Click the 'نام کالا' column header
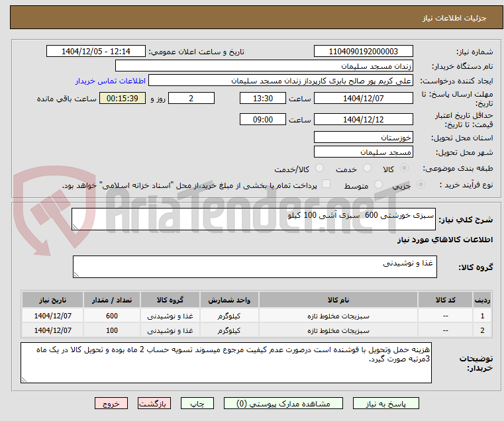The width and height of the screenshot is (504, 421). click(338, 300)
